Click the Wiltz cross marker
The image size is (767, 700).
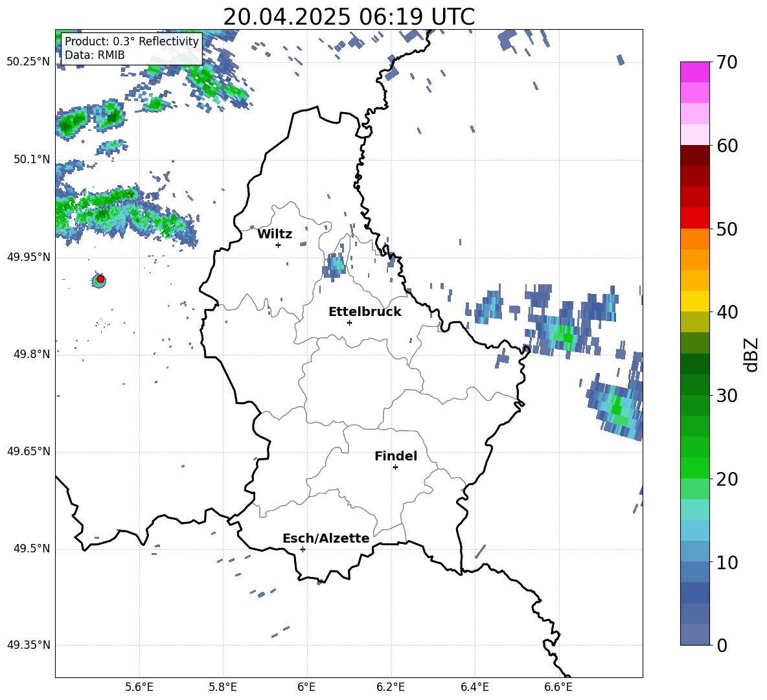click(x=279, y=245)
